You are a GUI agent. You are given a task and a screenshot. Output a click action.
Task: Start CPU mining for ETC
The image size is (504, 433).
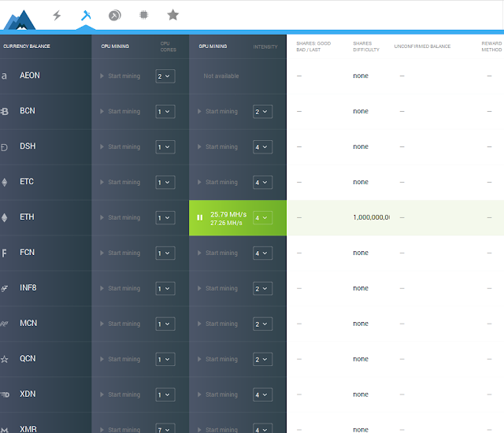[120, 182]
